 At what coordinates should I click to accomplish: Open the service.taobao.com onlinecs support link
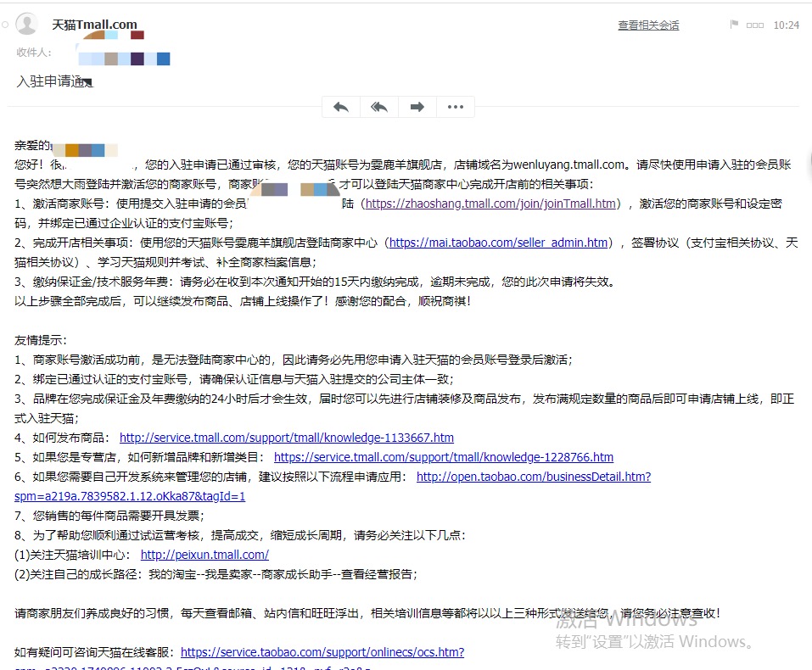(x=322, y=652)
